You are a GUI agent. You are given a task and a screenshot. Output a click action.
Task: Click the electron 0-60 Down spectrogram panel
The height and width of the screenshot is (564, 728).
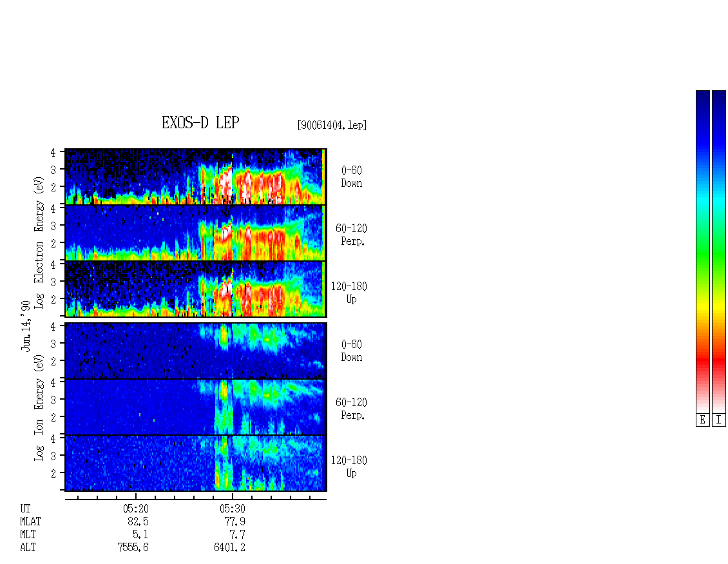[195, 177]
